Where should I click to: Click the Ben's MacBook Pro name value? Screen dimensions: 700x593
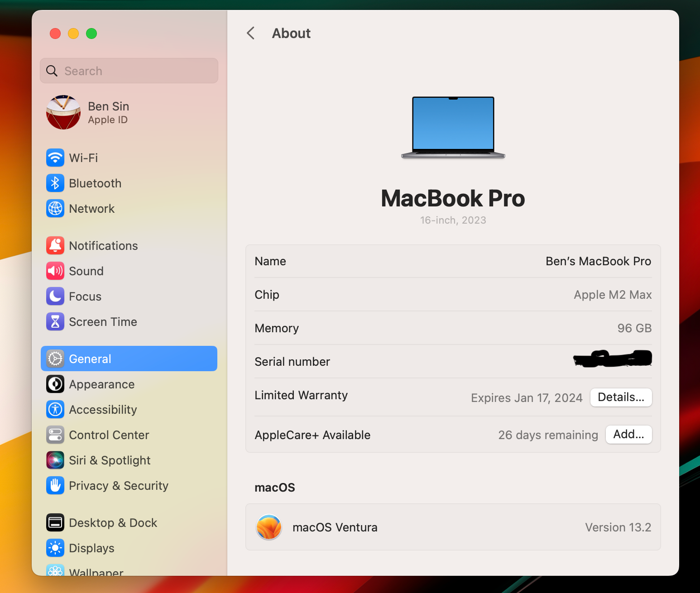(x=598, y=261)
